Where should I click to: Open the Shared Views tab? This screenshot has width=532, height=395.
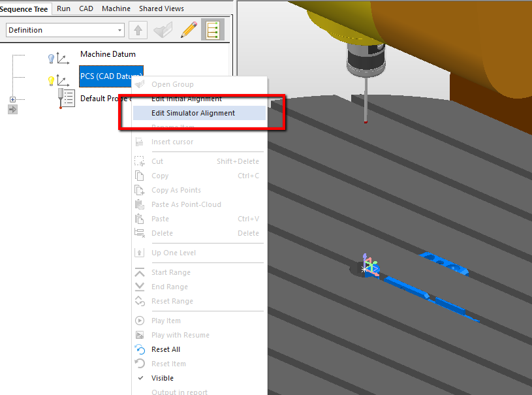pyautogui.click(x=161, y=8)
